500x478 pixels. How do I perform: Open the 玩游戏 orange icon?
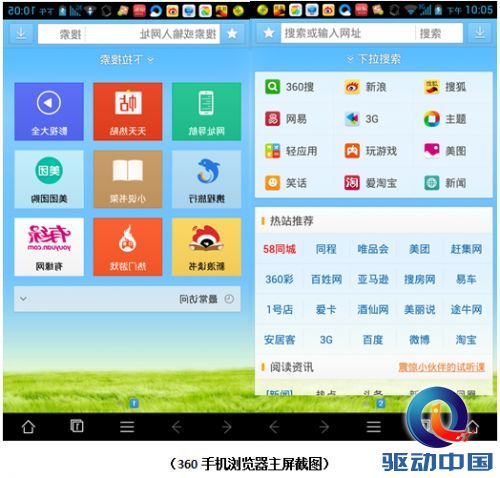coord(352,151)
